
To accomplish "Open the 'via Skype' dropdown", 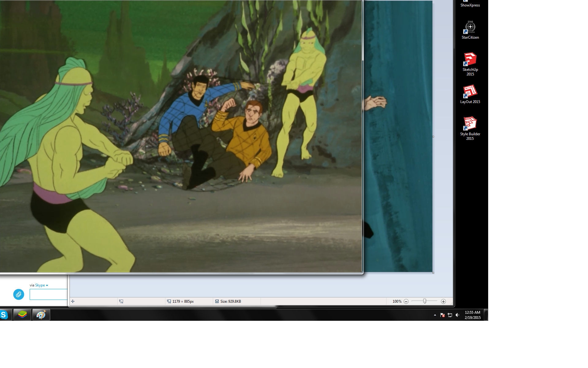I will click(x=41, y=285).
